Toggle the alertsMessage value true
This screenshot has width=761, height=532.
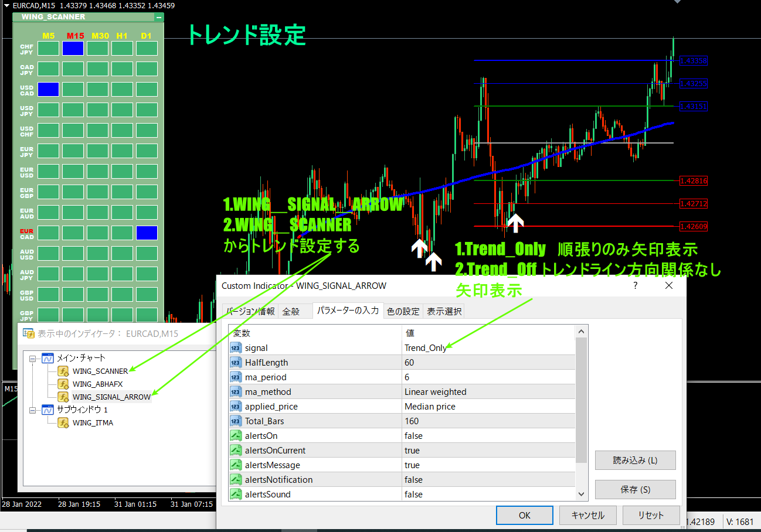(488, 465)
